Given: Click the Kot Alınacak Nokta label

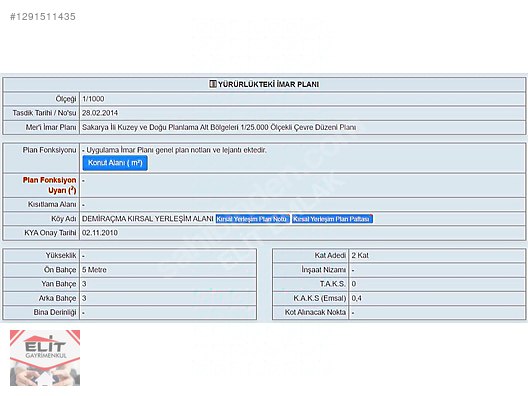Looking at the screenshot, I should tap(315, 312).
